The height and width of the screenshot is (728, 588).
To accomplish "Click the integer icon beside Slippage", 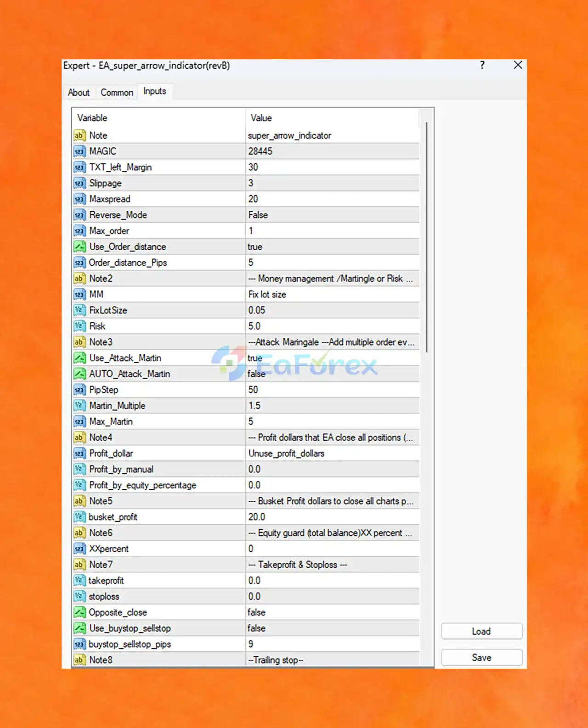I will (x=80, y=183).
